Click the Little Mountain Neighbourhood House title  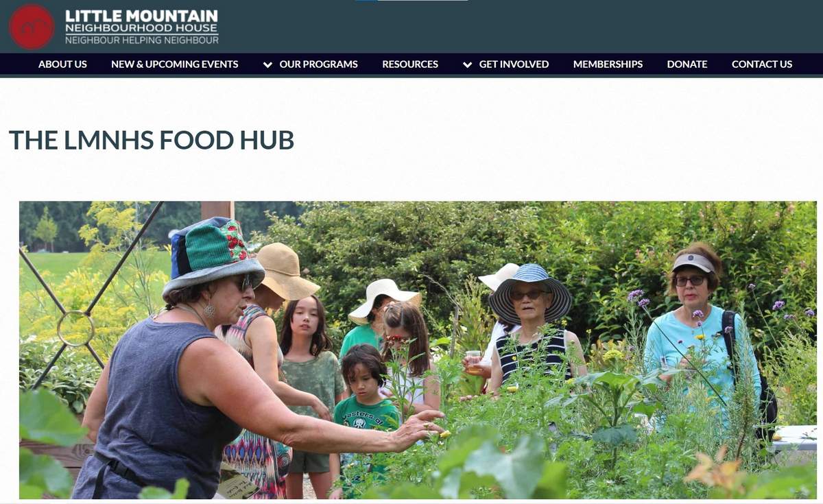142,21
